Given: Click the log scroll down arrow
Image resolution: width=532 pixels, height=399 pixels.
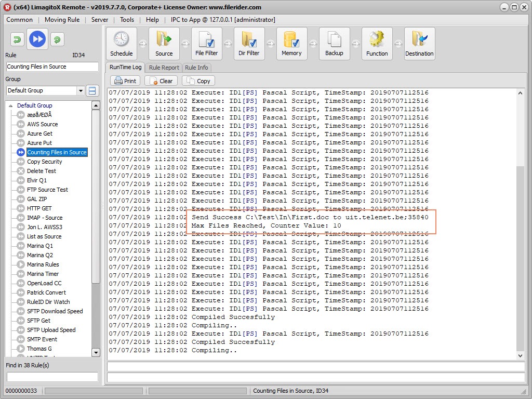Looking at the screenshot, I should [521, 355].
